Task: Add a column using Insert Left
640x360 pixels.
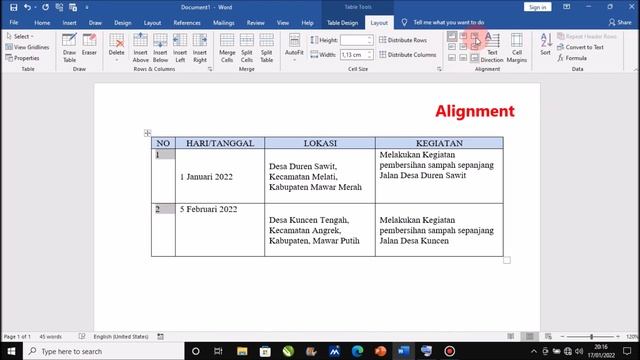Action: 180,48
